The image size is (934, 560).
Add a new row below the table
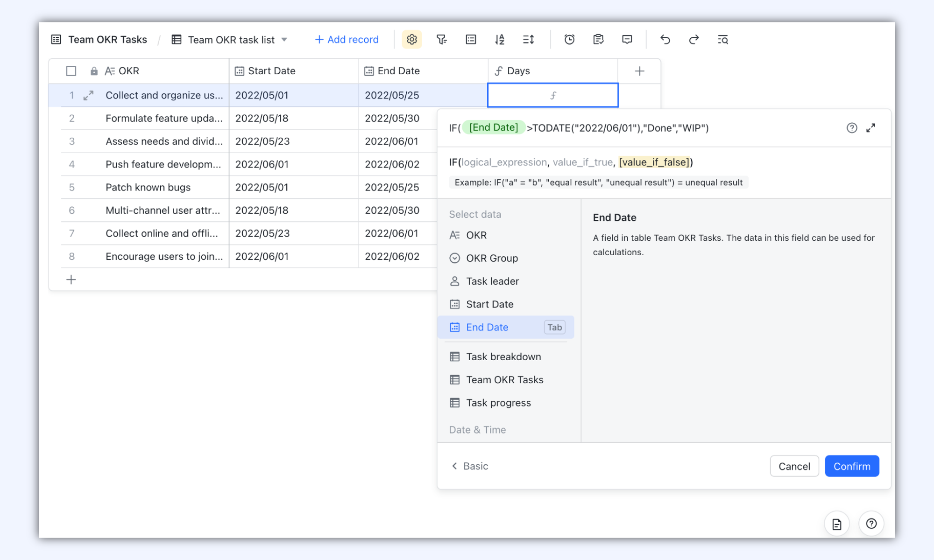pos(71,280)
